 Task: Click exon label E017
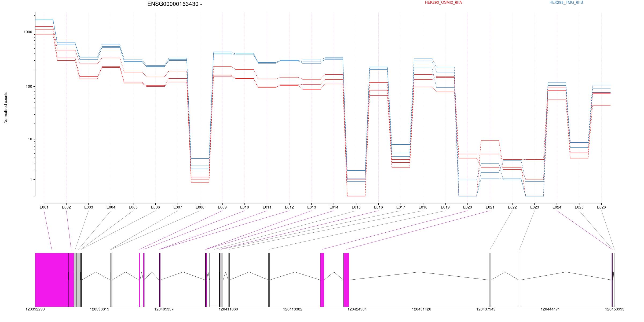point(401,207)
